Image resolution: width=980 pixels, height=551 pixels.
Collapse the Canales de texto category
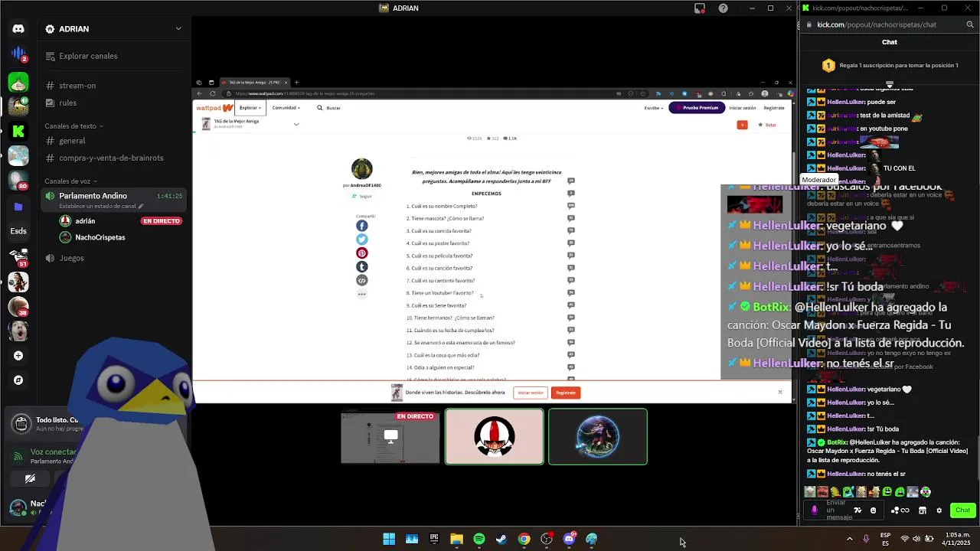(x=74, y=126)
